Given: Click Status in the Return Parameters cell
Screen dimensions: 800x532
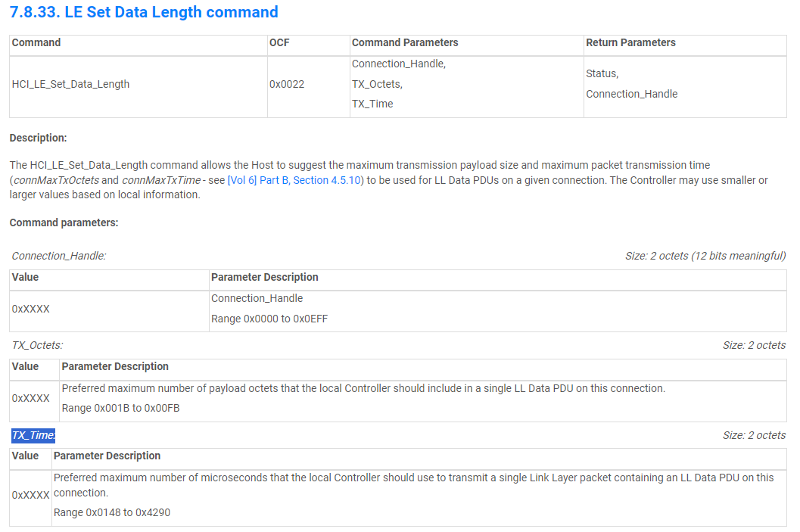Looking at the screenshot, I should click(602, 73).
